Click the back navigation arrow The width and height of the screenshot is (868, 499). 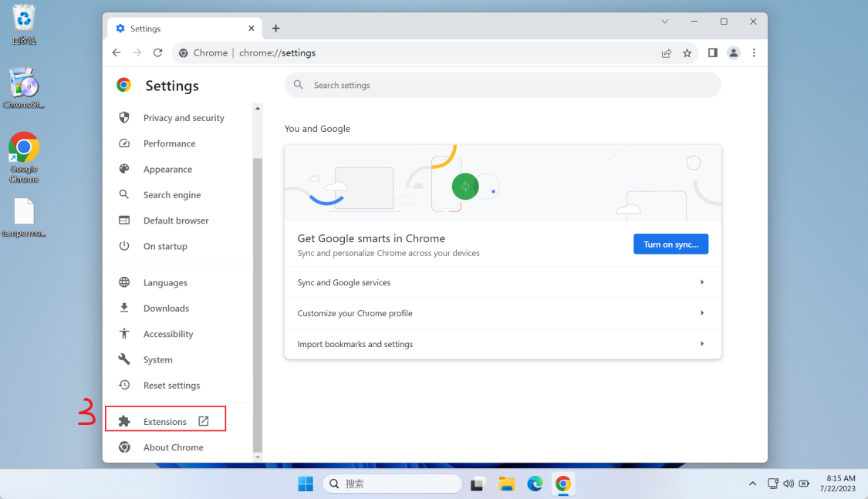click(117, 52)
